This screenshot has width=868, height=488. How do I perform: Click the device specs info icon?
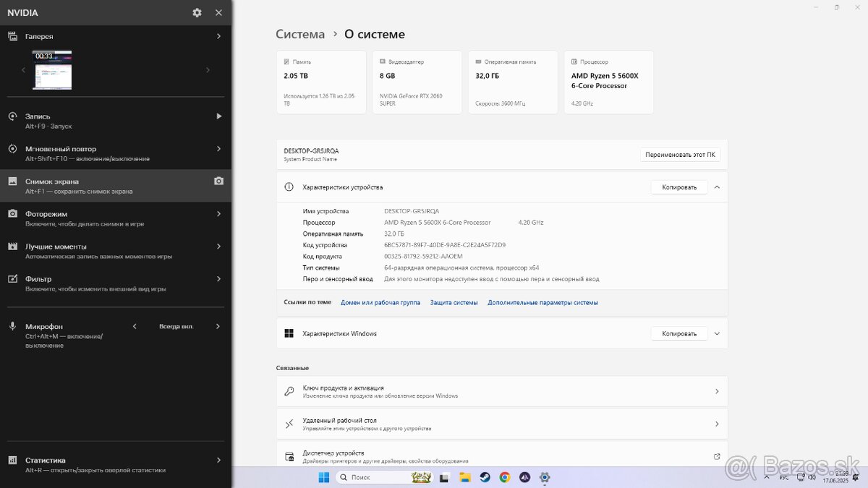click(x=289, y=187)
